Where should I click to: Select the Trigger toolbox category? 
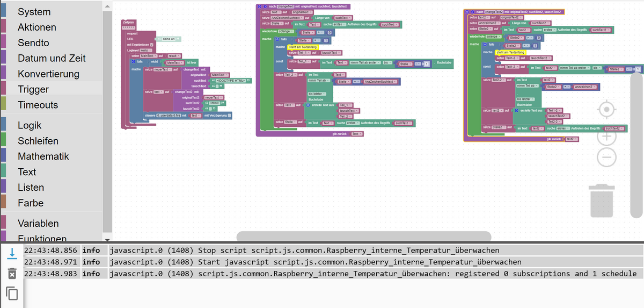33,89
